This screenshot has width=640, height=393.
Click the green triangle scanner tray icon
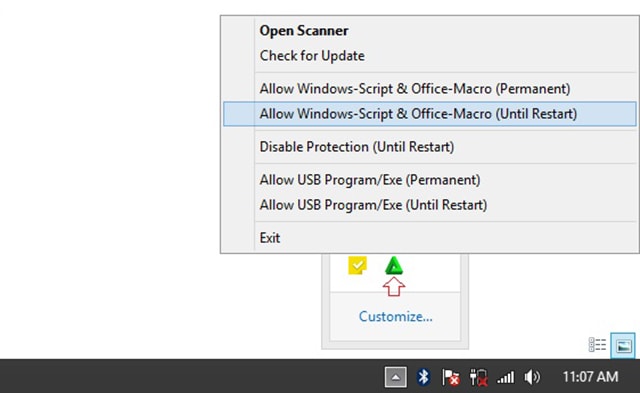tap(394, 265)
